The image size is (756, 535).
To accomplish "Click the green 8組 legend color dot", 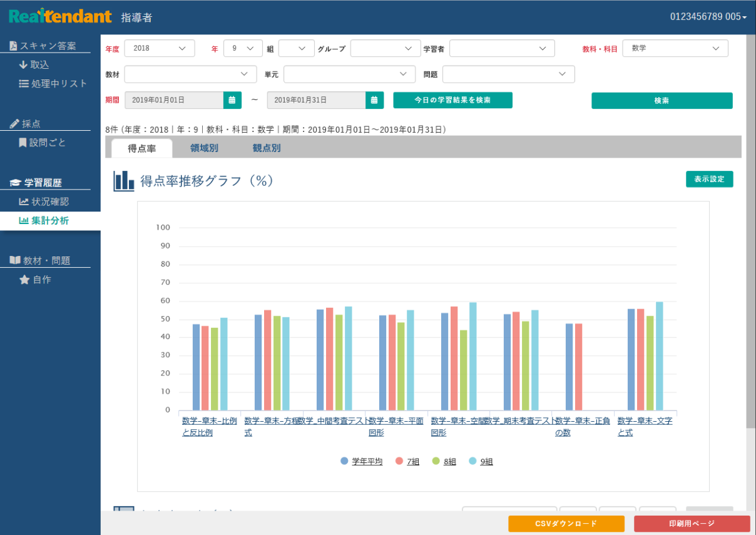I will point(436,461).
